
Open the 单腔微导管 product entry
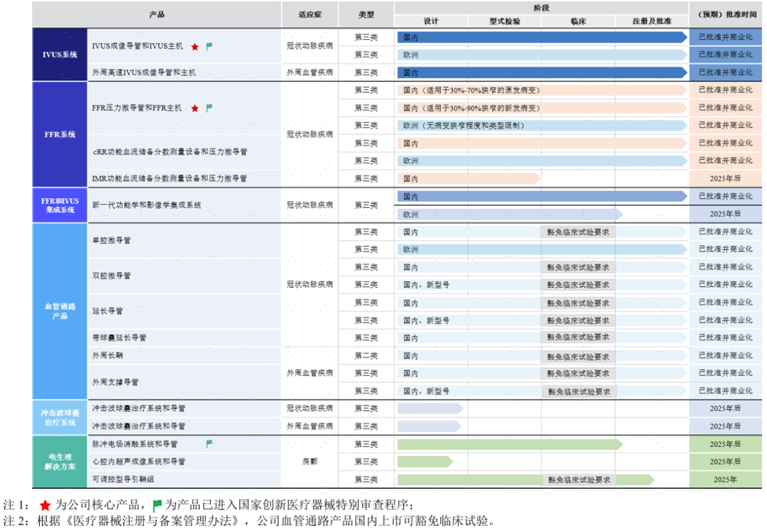pyautogui.click(x=111, y=241)
